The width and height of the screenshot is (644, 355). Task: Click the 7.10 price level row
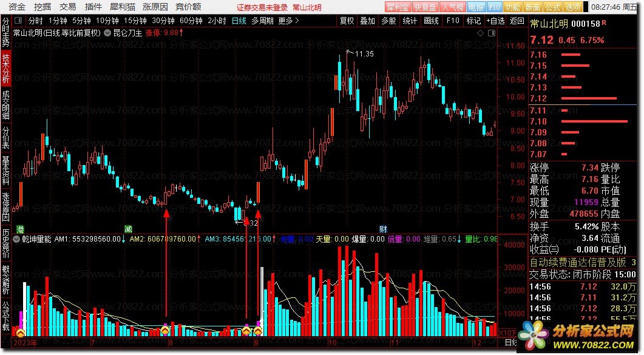[x=583, y=121]
